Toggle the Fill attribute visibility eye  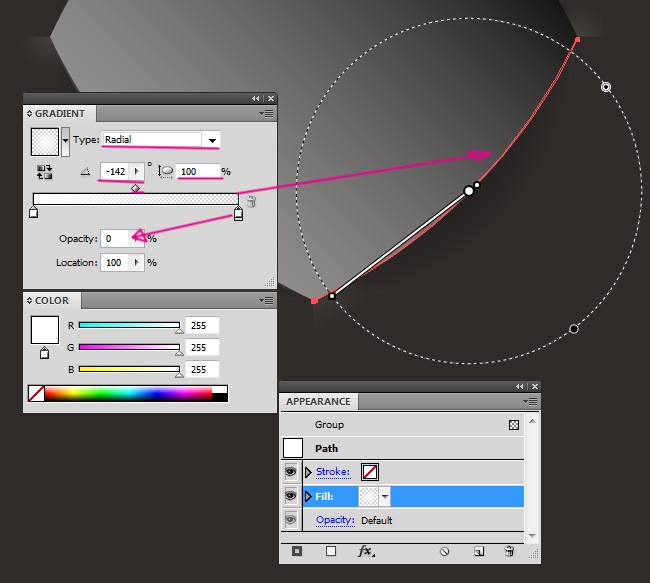291,496
